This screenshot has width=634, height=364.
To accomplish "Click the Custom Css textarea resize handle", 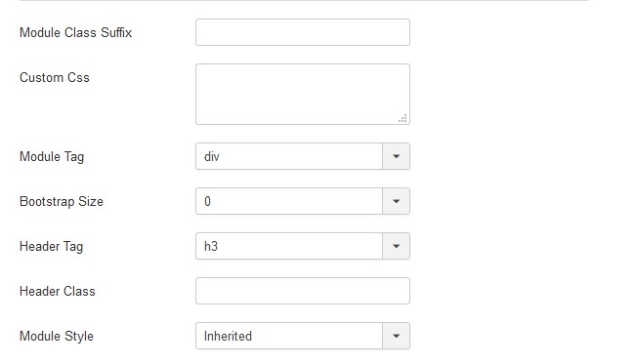I will pyautogui.click(x=402, y=118).
